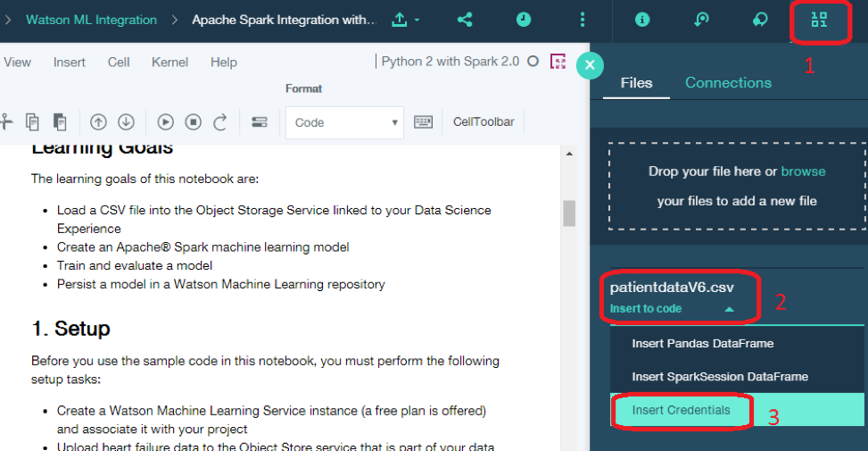Open the View menu

pyautogui.click(x=17, y=62)
